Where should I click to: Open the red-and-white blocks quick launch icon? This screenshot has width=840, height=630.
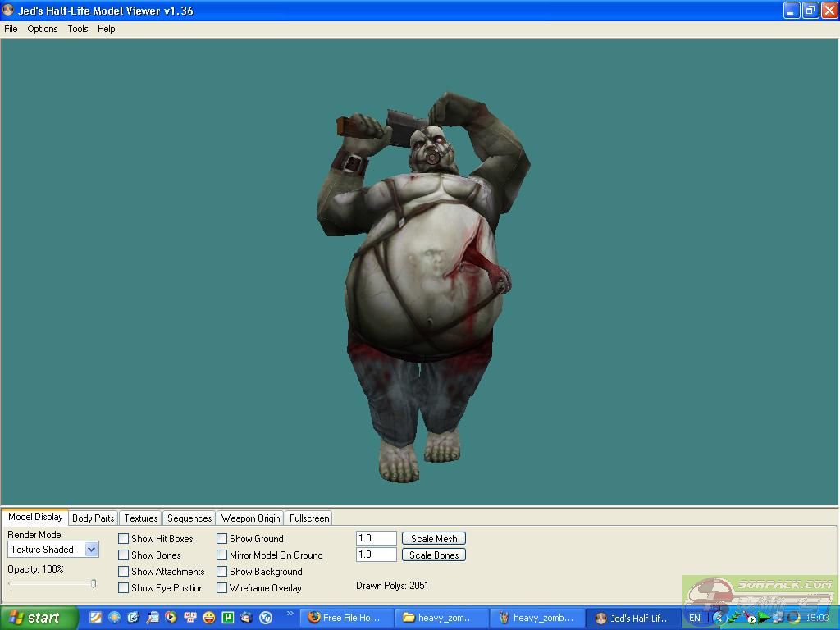[x=190, y=618]
